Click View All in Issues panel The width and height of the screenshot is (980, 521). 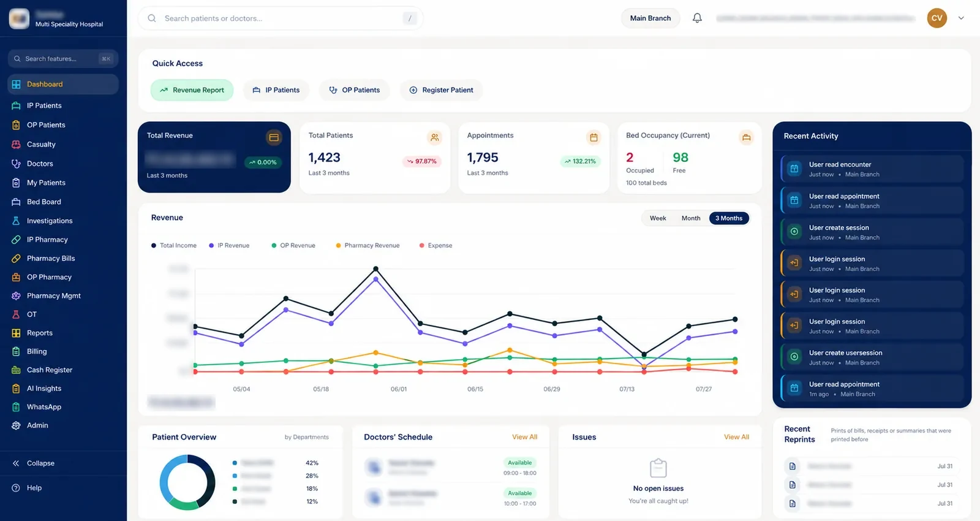[736, 437]
